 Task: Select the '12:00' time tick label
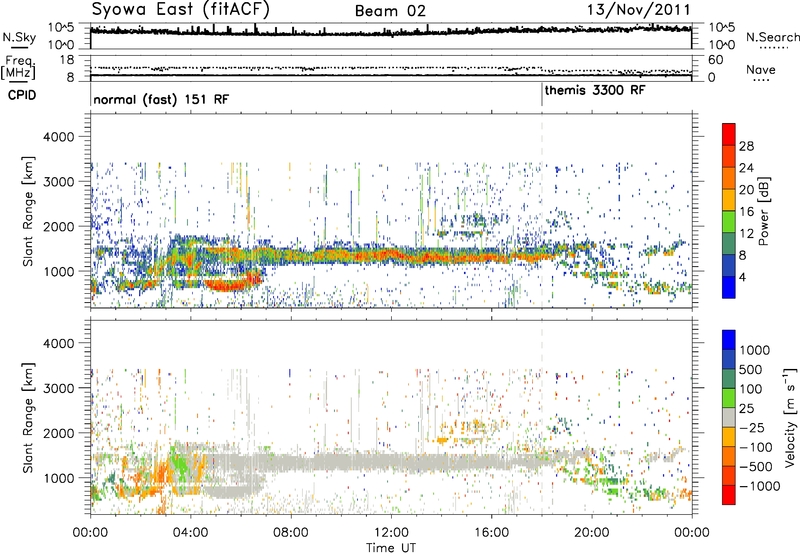coord(391,533)
